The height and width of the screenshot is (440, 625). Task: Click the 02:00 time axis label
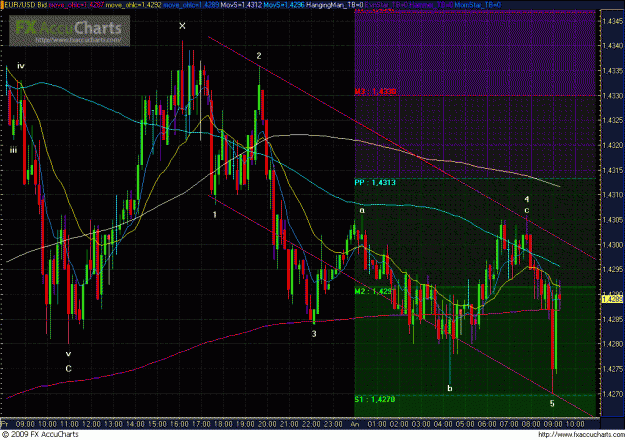pos(399,424)
